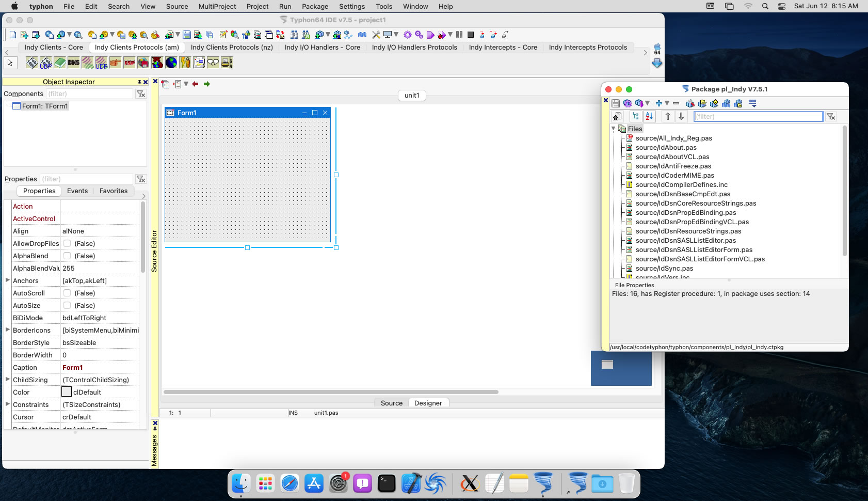Select Form1: TForm1 in component tree
Image resolution: width=868 pixels, height=501 pixels.
click(45, 106)
